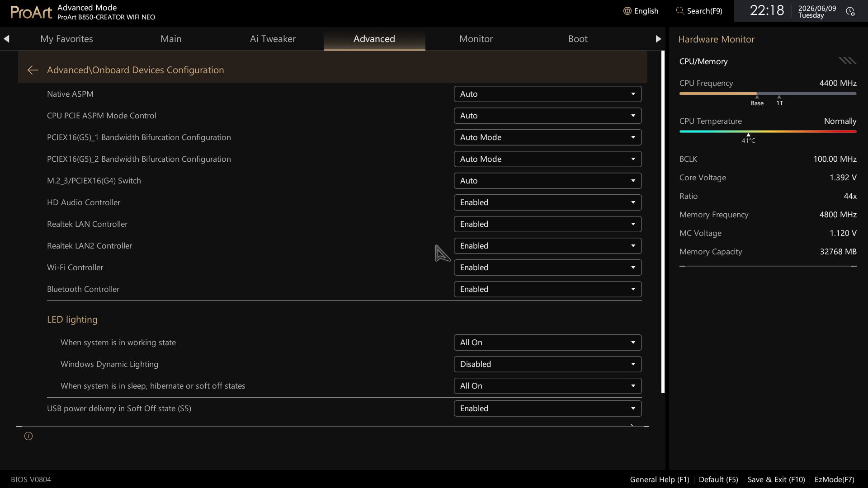Click the BIOS V0804 version text
The image size is (868, 488).
click(x=31, y=479)
